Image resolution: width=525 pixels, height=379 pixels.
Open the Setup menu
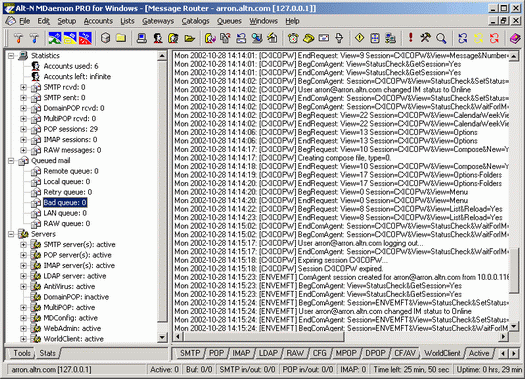coord(67,21)
